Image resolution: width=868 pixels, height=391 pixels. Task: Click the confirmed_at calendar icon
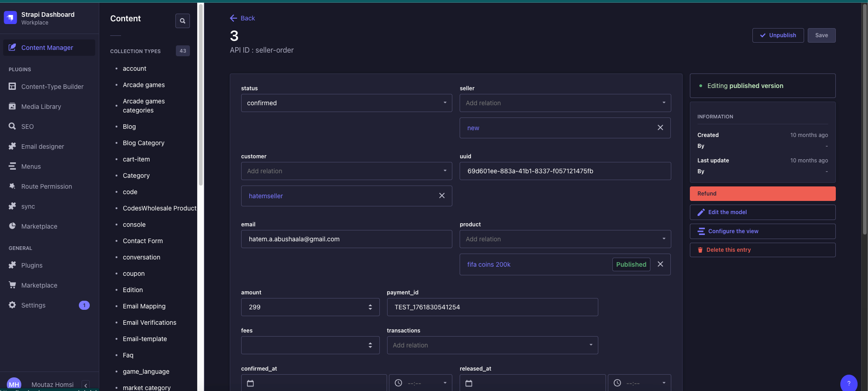click(250, 383)
